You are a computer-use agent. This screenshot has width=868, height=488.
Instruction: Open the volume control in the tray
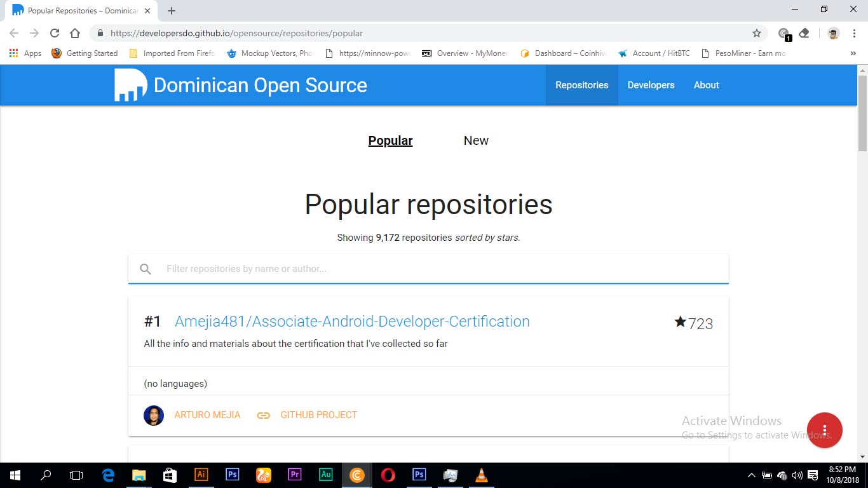797,475
